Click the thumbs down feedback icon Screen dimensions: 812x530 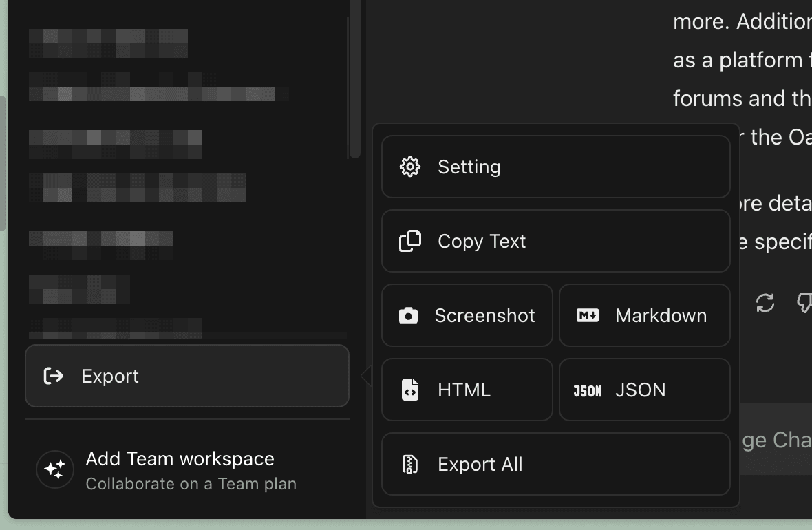tap(804, 303)
